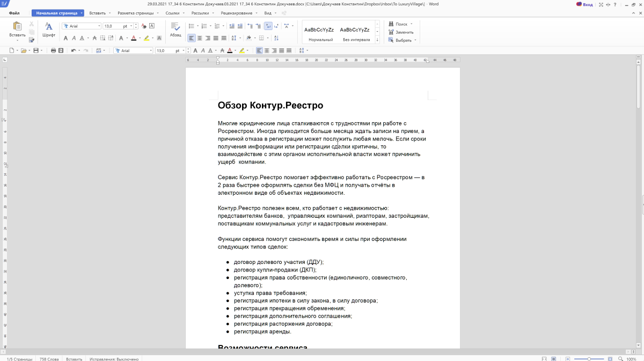Click the 758 Слова word count
The width and height of the screenshot is (644, 361).
[x=50, y=359]
